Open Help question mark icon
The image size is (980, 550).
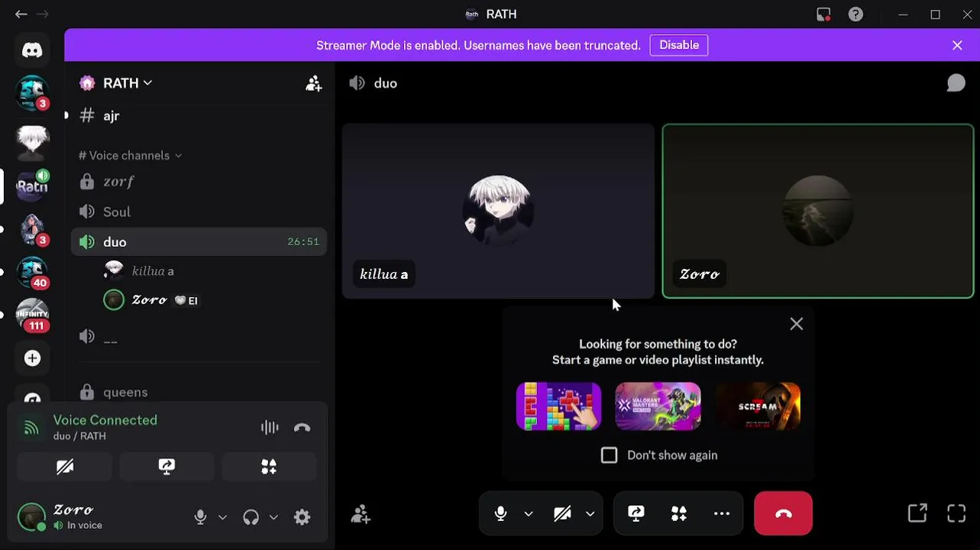[x=855, y=15]
